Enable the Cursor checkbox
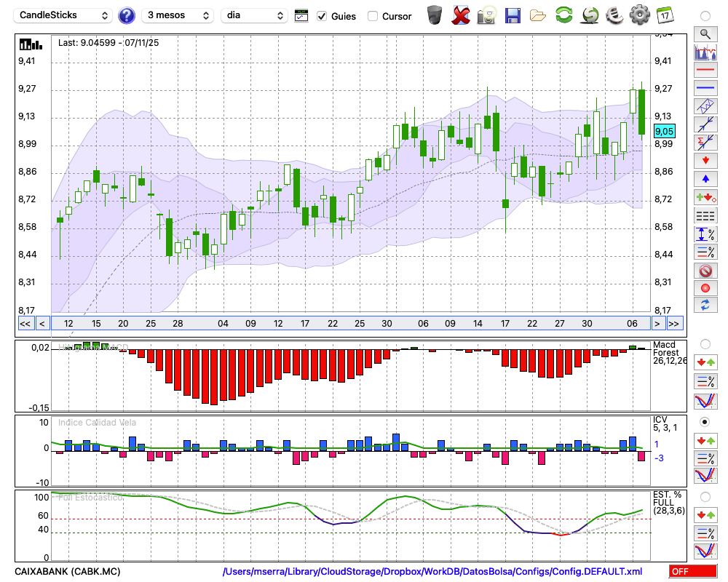Viewport: 728px width, 582px height. (x=372, y=16)
